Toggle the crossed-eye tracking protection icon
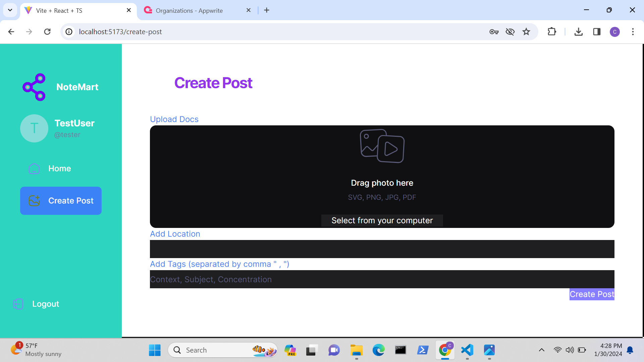 [510, 32]
